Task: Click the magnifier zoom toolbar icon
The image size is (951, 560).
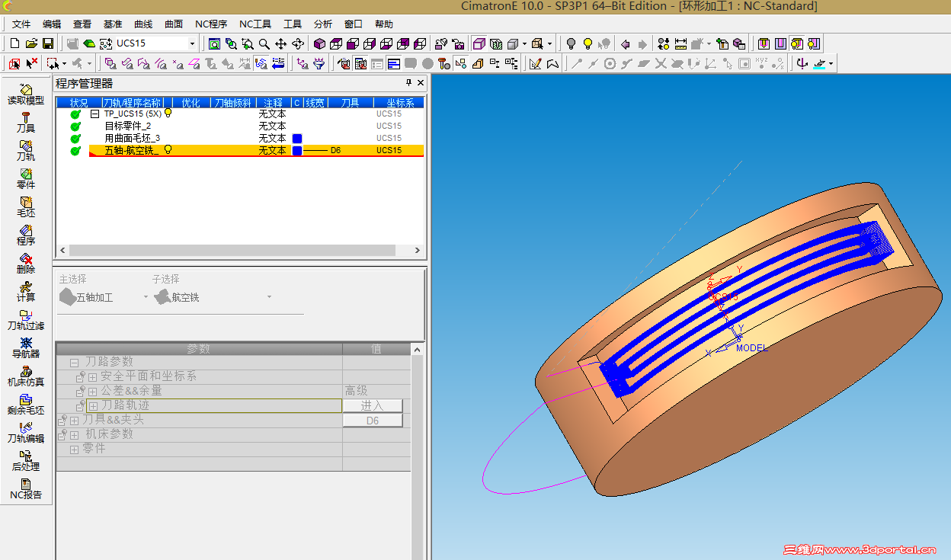Action: [x=264, y=43]
